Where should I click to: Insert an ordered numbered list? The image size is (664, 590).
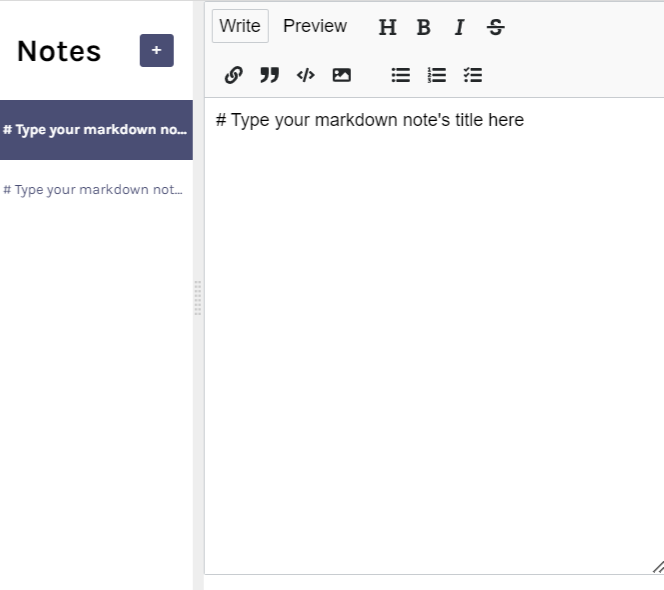(x=436, y=75)
